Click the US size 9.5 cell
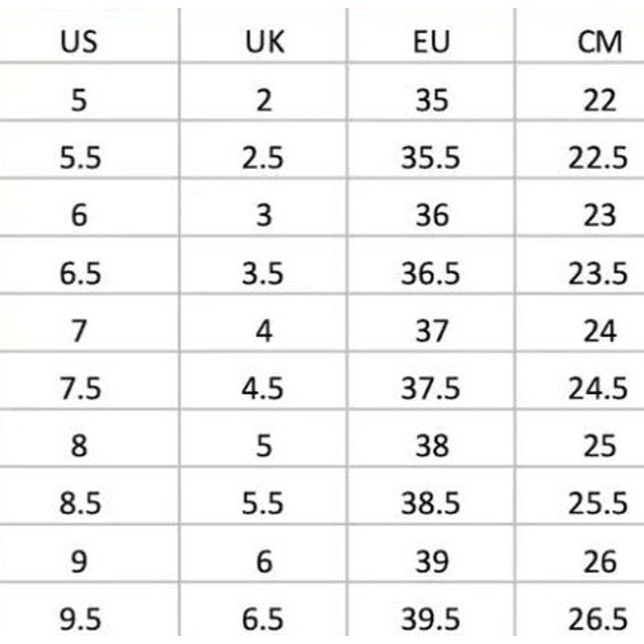The height and width of the screenshot is (644, 644). click(x=80, y=619)
